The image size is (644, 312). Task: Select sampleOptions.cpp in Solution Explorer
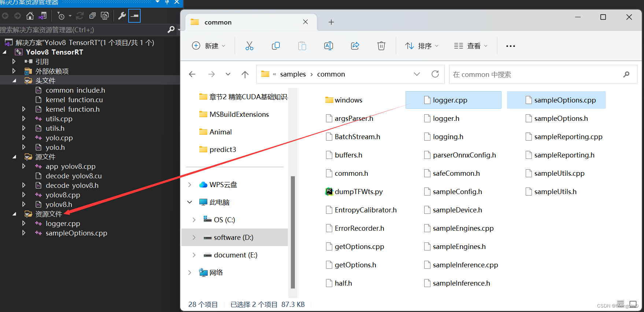point(77,233)
